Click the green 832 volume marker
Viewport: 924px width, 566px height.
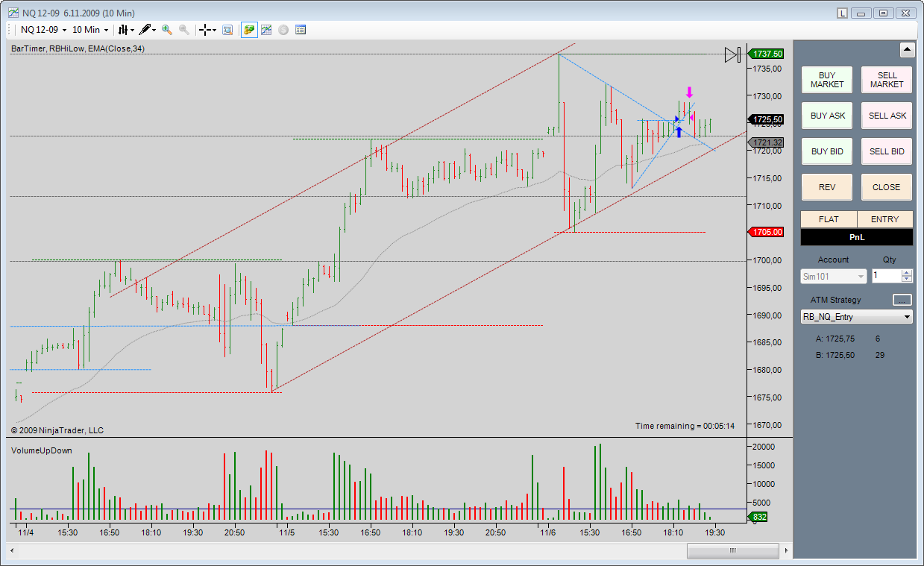[759, 517]
